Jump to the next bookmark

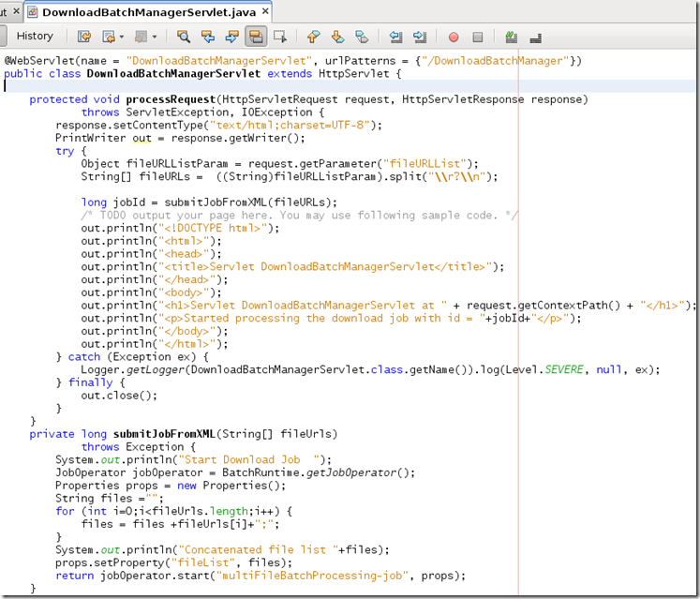pos(336,37)
